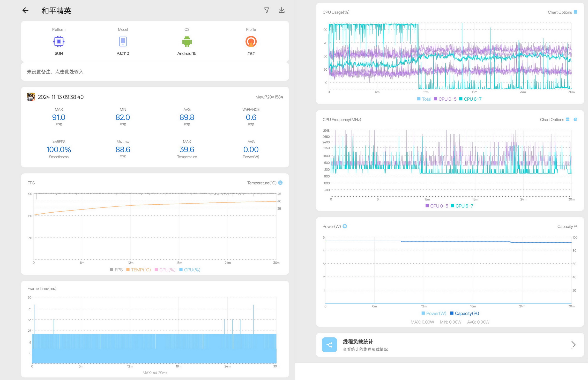Download the report with the download icon
588x380 pixels.
pyautogui.click(x=282, y=10)
